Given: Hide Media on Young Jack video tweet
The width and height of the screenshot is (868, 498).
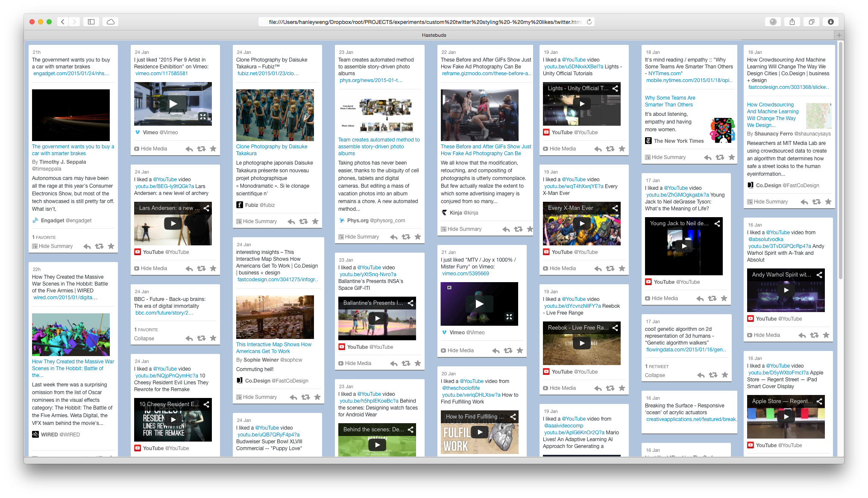Looking at the screenshot, I should [662, 298].
